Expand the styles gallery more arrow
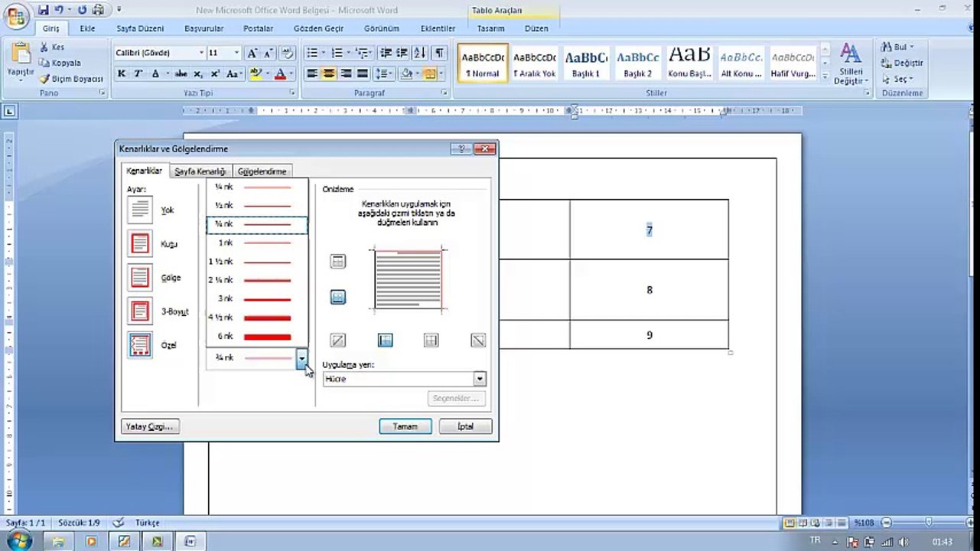The width and height of the screenshot is (980, 551). pos(825,77)
